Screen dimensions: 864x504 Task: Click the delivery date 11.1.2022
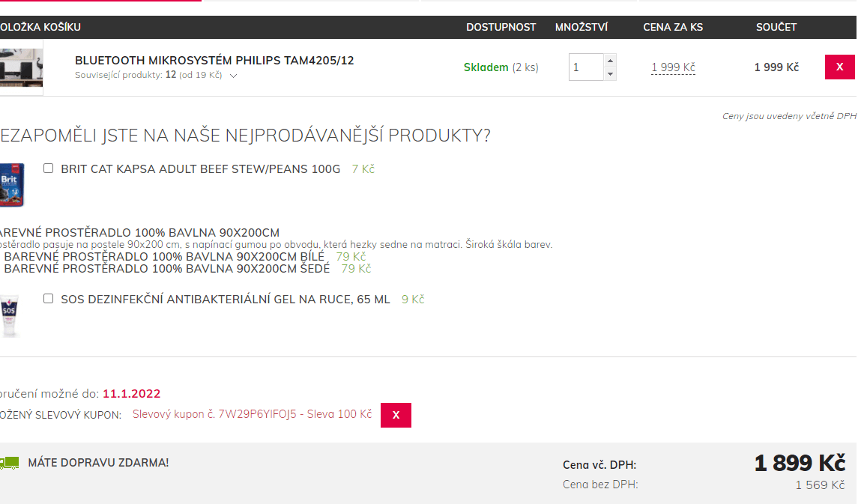[x=132, y=394]
